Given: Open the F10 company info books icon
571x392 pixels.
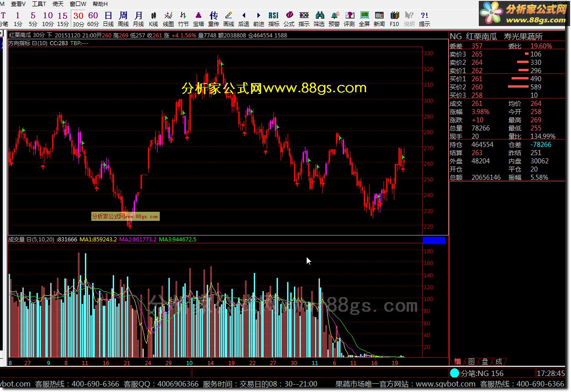Looking at the screenshot, I should (x=394, y=19).
